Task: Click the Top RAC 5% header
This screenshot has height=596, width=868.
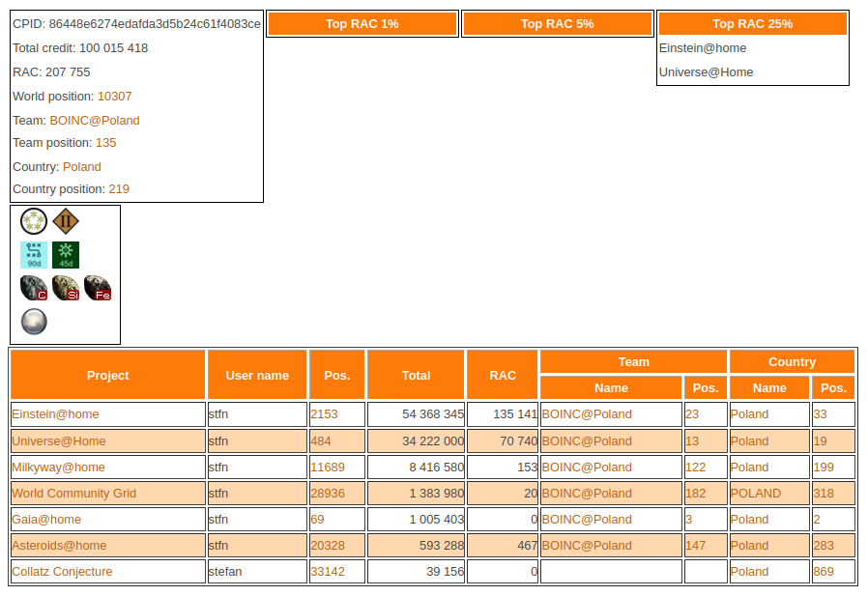Action: pos(558,24)
